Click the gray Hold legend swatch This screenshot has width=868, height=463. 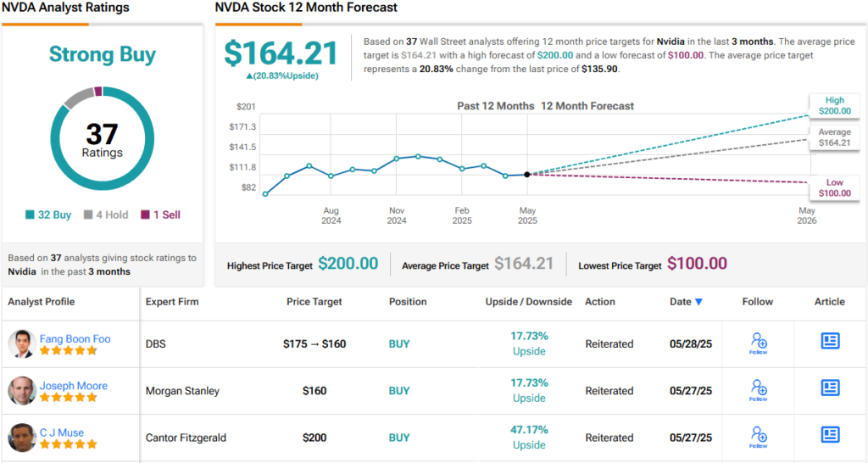88,215
